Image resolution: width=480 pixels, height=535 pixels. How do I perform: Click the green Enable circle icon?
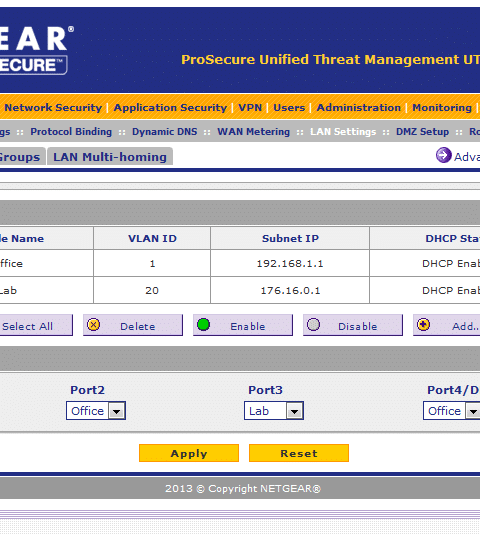point(203,324)
